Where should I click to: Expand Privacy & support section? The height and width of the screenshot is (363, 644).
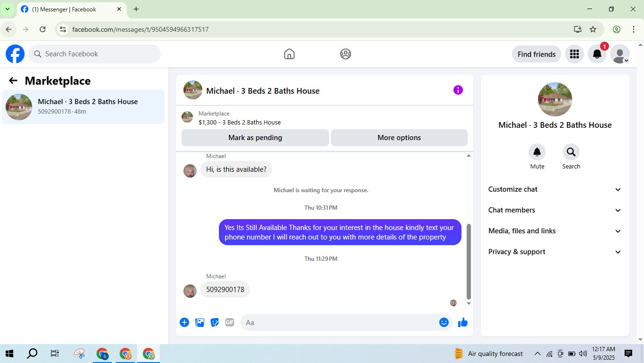pyautogui.click(x=555, y=252)
